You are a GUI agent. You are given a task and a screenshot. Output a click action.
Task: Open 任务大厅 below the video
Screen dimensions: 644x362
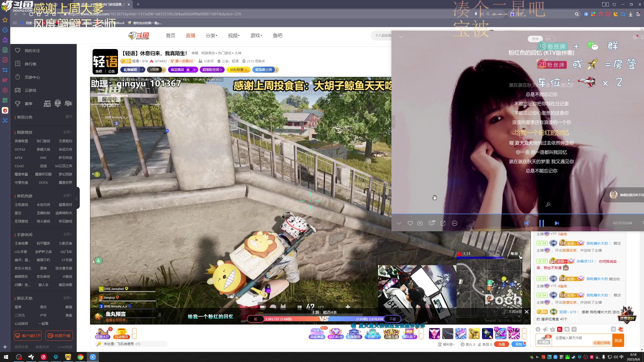(x=102, y=334)
